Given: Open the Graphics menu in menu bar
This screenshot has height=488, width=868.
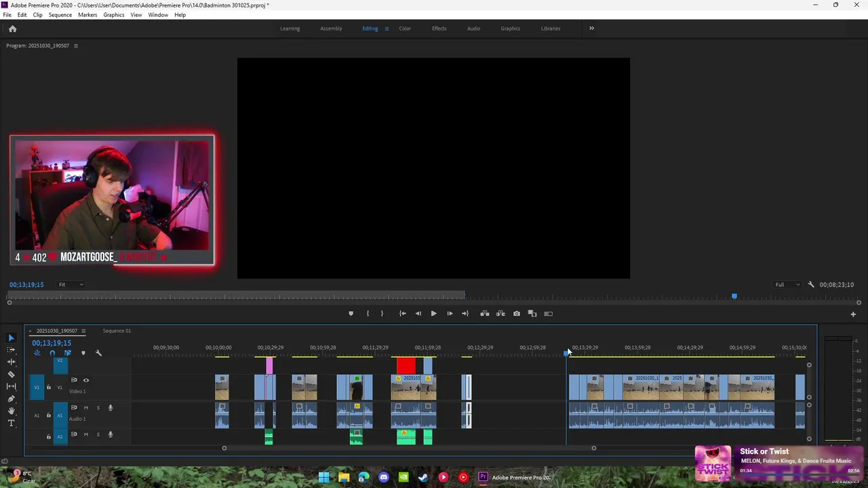Looking at the screenshot, I should pyautogui.click(x=114, y=15).
